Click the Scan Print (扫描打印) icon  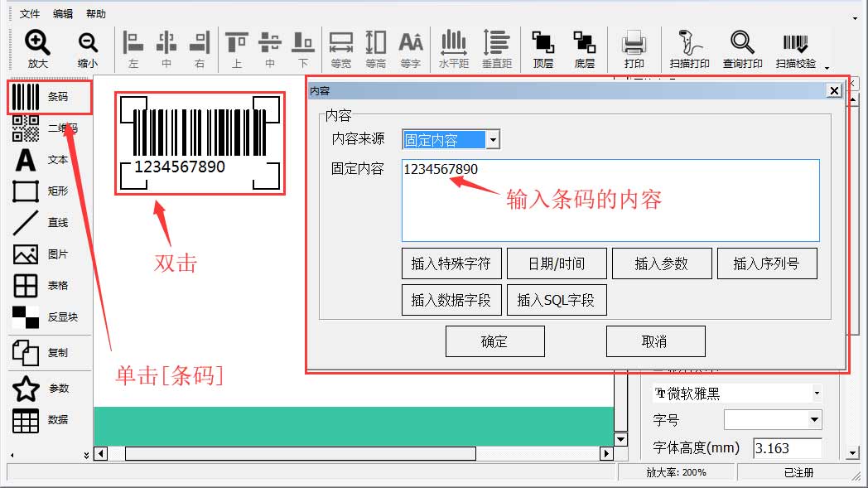[689, 43]
